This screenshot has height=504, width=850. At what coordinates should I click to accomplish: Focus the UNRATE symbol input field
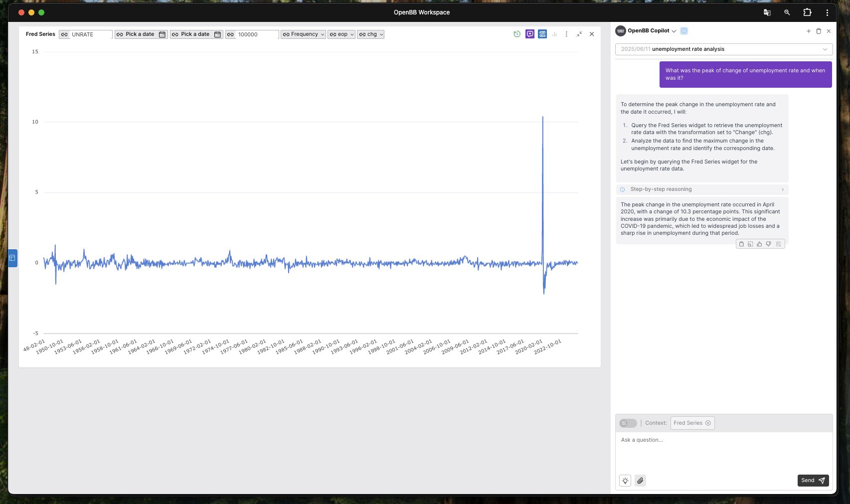(91, 34)
